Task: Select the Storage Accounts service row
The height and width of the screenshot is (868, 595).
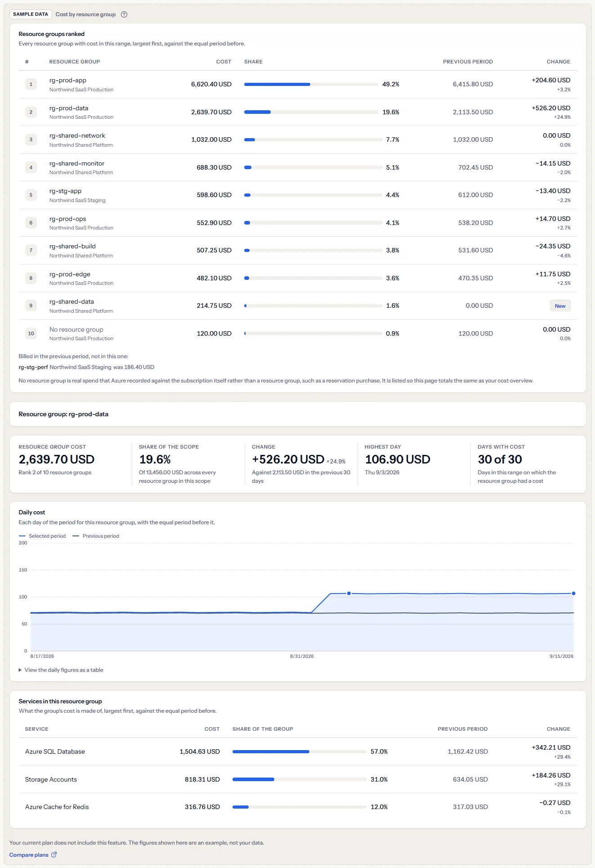Action: (x=298, y=779)
